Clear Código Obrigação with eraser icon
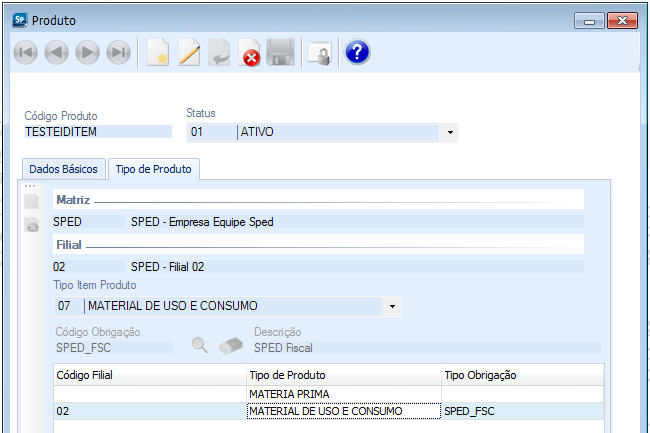This screenshot has width=650, height=433. (x=230, y=346)
